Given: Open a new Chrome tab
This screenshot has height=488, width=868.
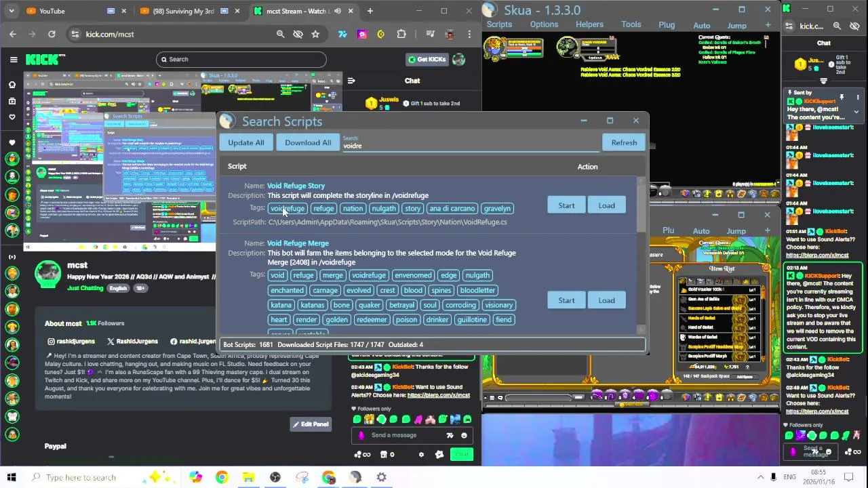Looking at the screenshot, I should 370,11.
